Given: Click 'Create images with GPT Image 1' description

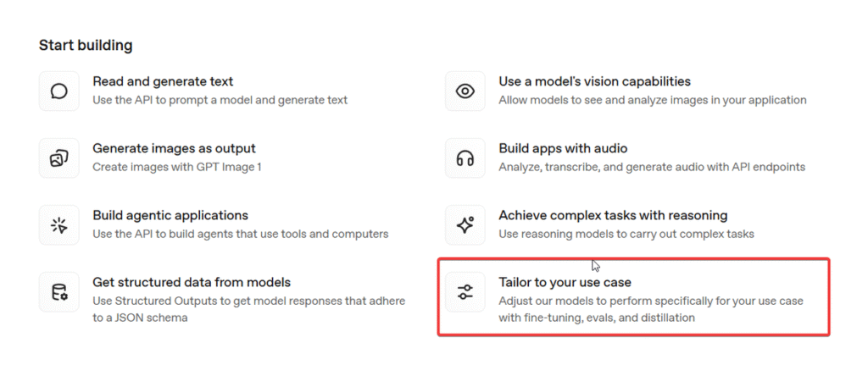Looking at the screenshot, I should click(176, 167).
